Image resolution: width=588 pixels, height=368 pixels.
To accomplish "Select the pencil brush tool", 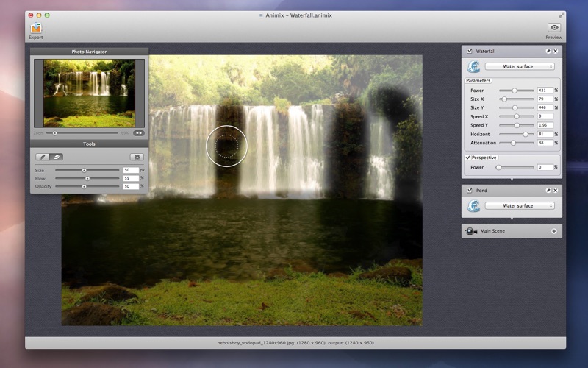I will tap(43, 157).
